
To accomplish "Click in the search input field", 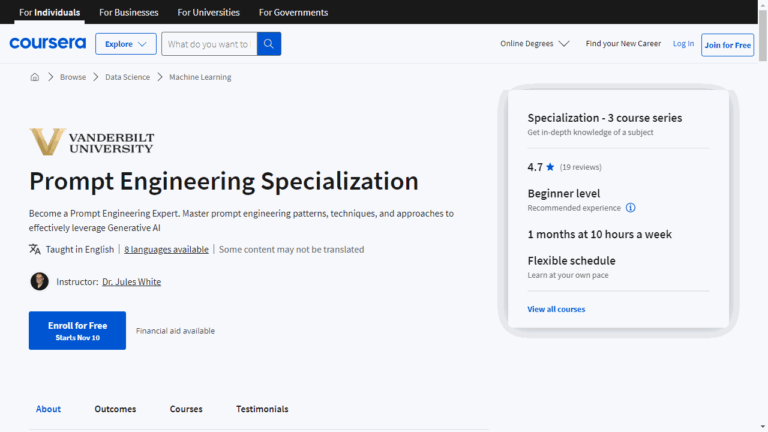I will (x=208, y=44).
